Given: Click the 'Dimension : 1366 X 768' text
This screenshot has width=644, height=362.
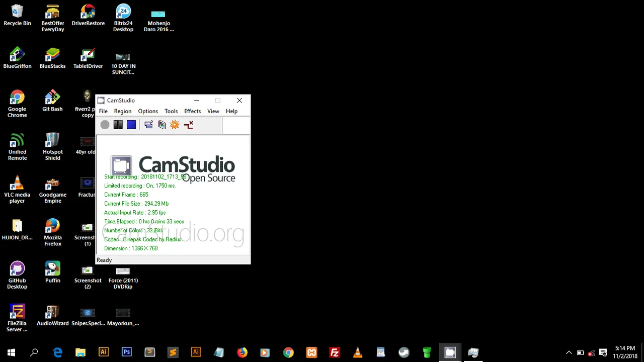Looking at the screenshot, I should coord(131,248).
